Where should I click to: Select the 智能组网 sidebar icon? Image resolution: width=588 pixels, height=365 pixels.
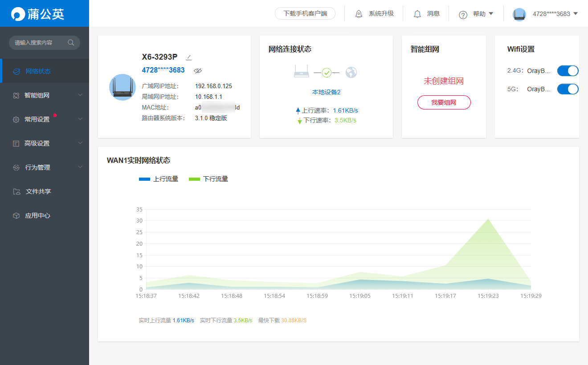click(x=16, y=95)
